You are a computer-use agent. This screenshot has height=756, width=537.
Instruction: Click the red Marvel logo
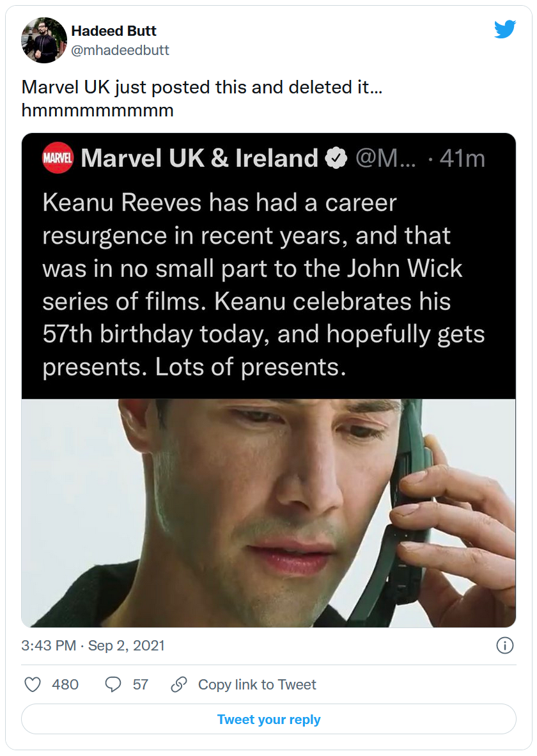[58, 158]
